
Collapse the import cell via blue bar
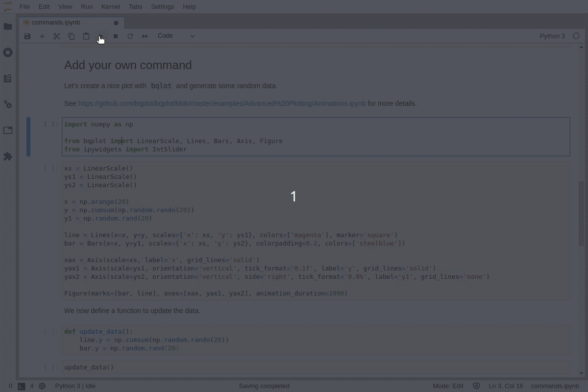28,137
